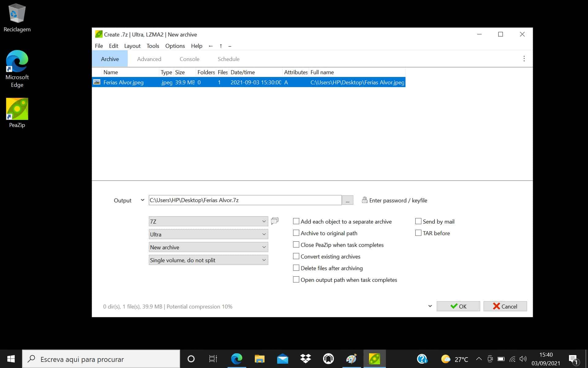Open the 7Z archive format dropdown
The height and width of the screenshot is (368, 588).
coord(208,221)
